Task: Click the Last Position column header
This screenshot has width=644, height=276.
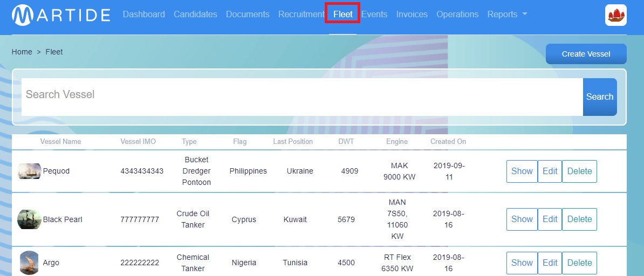Action: pyautogui.click(x=293, y=142)
